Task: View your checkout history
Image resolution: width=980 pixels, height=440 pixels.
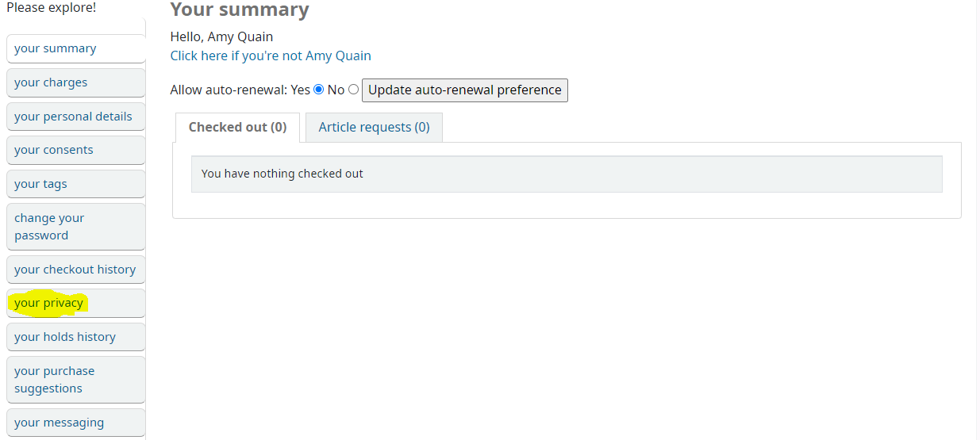Action: click(x=76, y=270)
